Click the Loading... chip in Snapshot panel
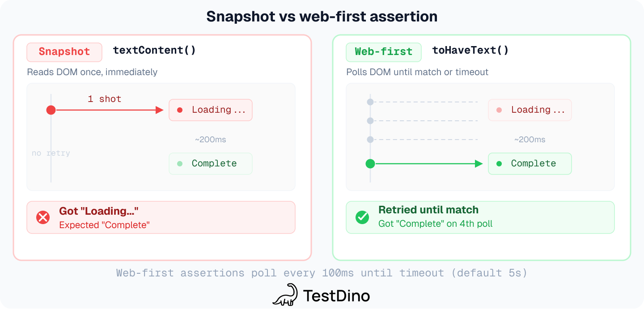Image resolution: width=644 pixels, height=314 pixels. pyautogui.click(x=211, y=110)
